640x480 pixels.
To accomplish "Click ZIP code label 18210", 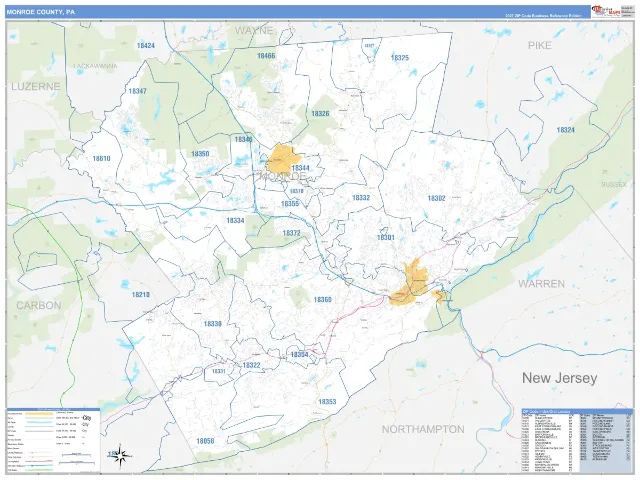I will tap(141, 294).
